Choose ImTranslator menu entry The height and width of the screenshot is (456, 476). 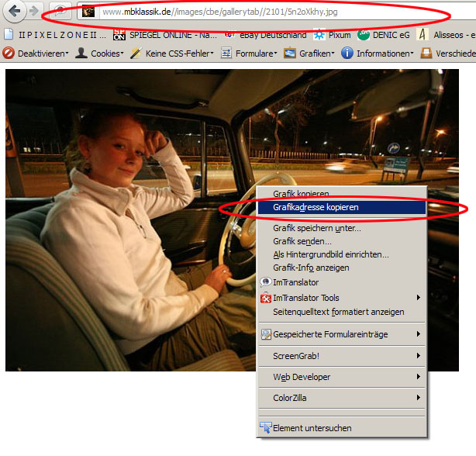(x=342, y=282)
